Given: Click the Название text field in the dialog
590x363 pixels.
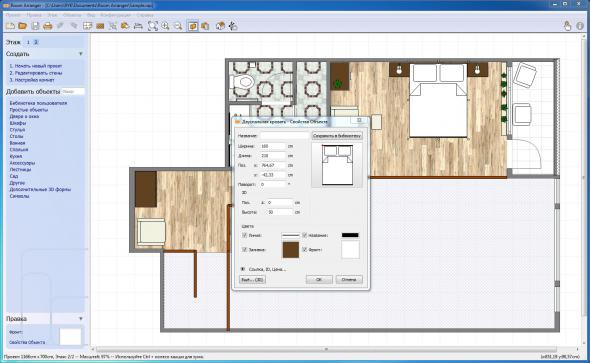Looking at the screenshot, I should [285, 136].
